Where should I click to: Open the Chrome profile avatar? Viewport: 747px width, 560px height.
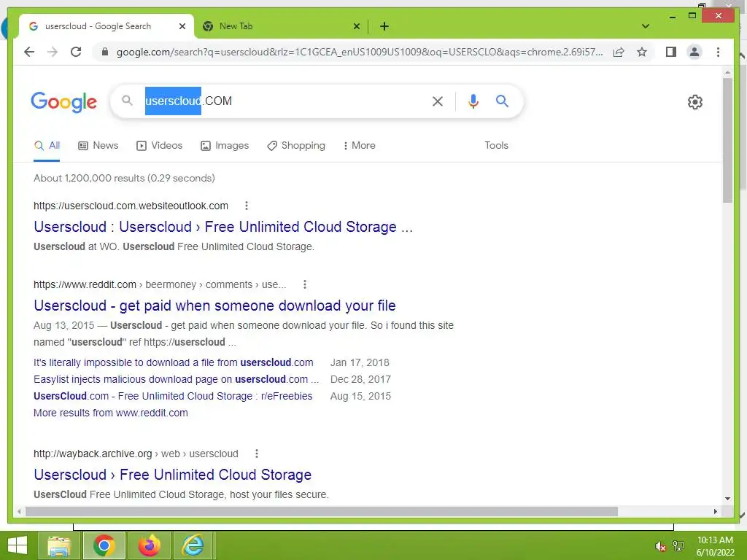694,52
